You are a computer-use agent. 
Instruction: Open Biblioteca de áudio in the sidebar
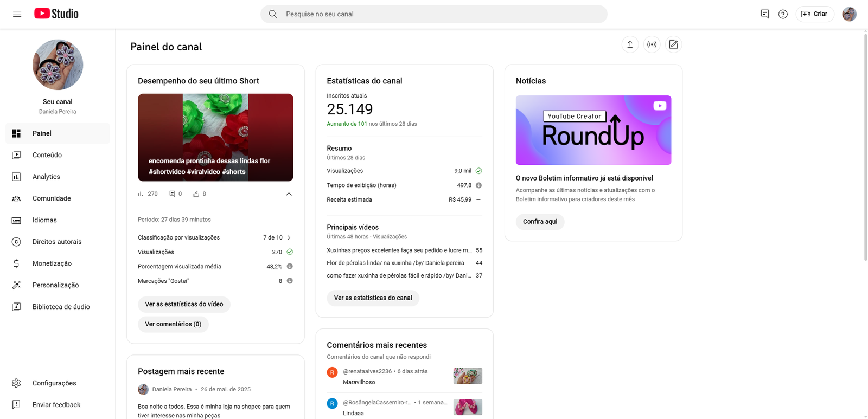pos(58,307)
